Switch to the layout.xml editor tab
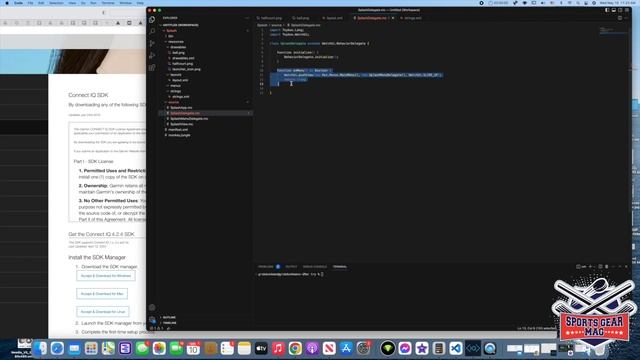The image size is (640, 360). 333,18
